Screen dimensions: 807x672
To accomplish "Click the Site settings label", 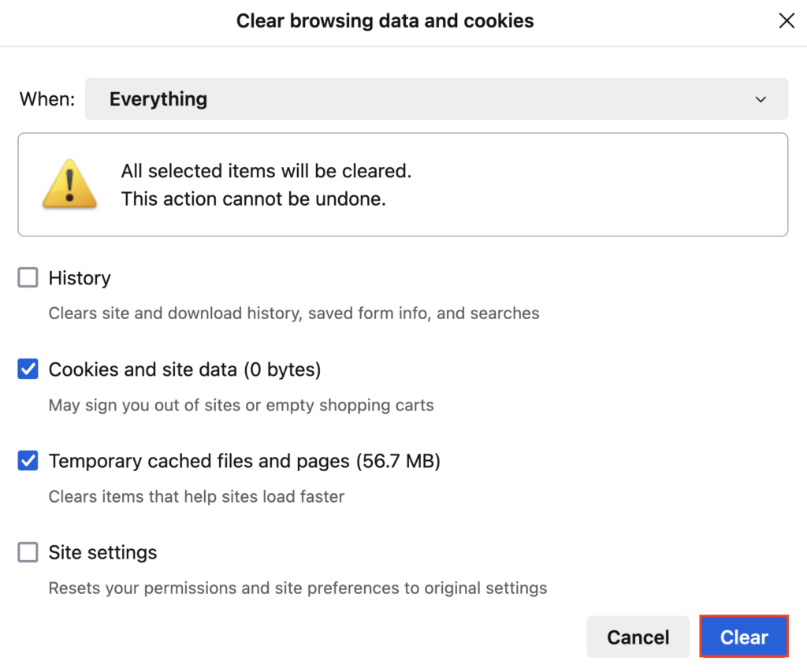I will click(102, 552).
